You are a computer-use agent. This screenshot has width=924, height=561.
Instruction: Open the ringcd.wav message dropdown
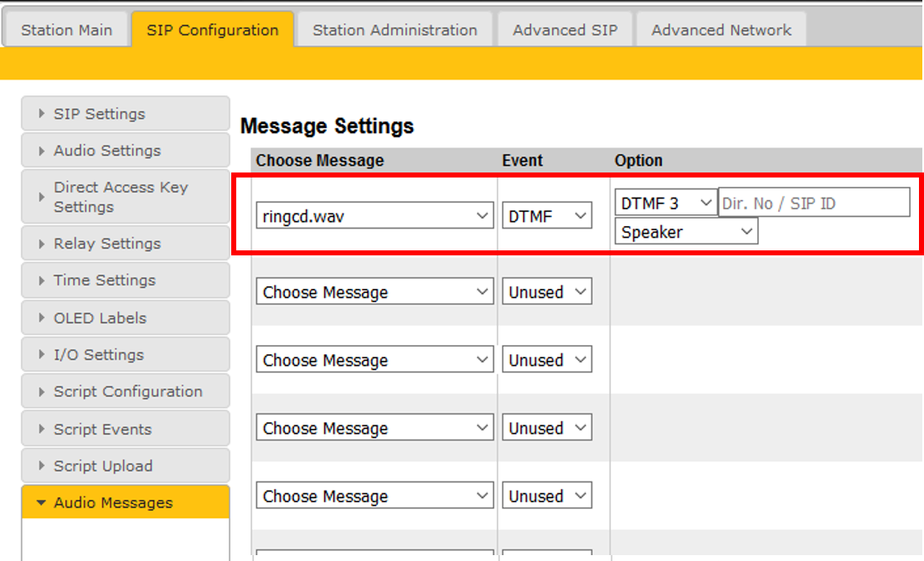(x=374, y=216)
